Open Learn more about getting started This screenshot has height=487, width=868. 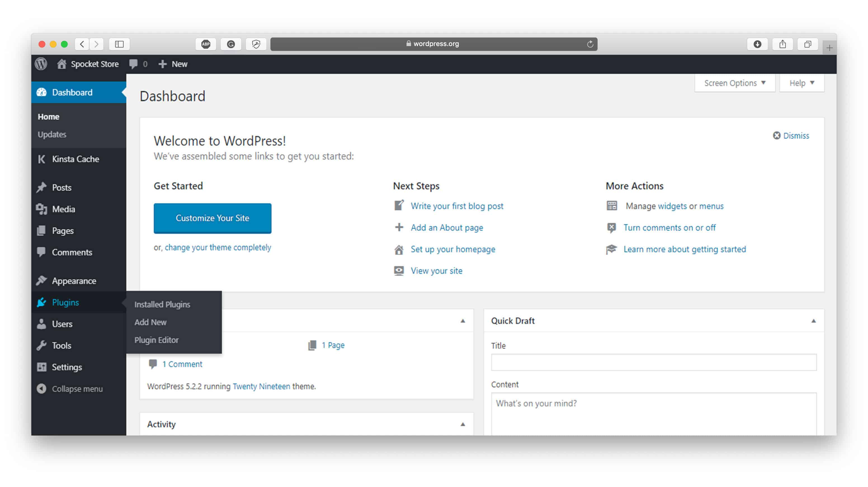tap(684, 249)
